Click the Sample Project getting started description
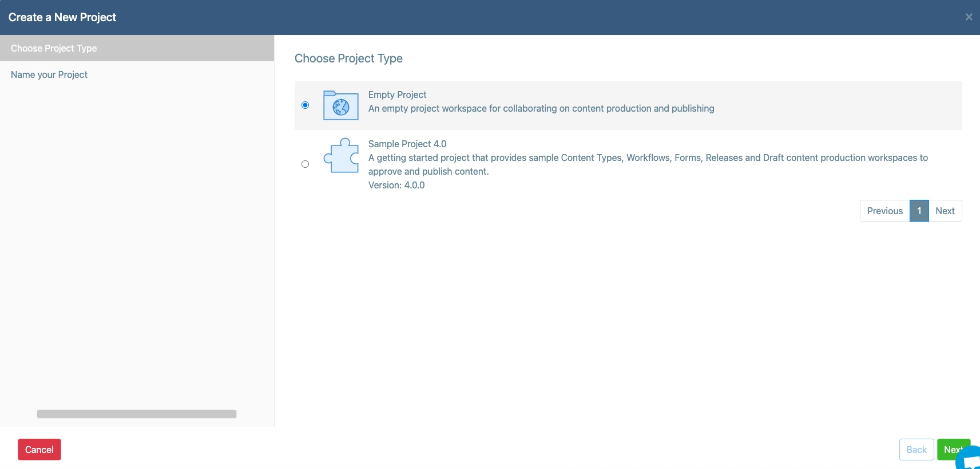 coord(648,158)
